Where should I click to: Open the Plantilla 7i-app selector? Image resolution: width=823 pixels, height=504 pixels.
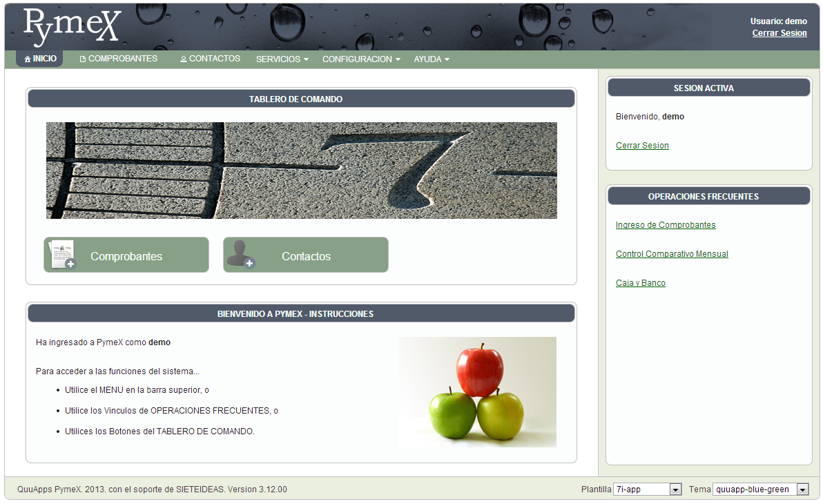point(647,490)
